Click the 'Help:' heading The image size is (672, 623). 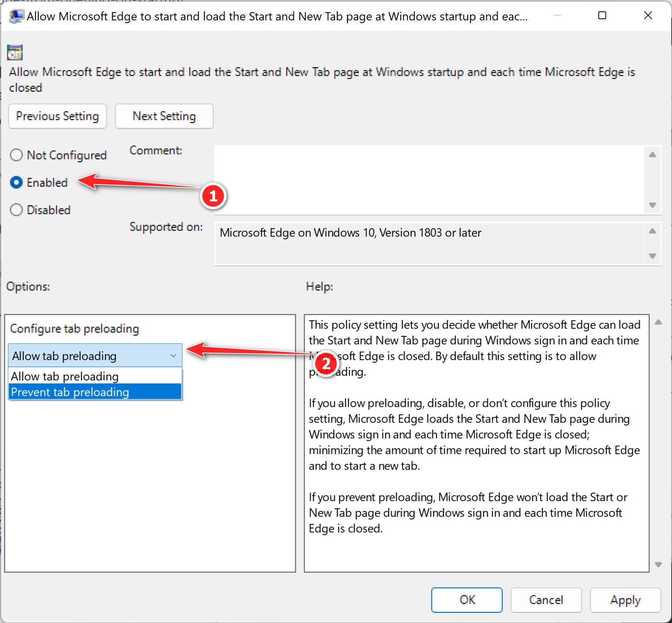(320, 286)
